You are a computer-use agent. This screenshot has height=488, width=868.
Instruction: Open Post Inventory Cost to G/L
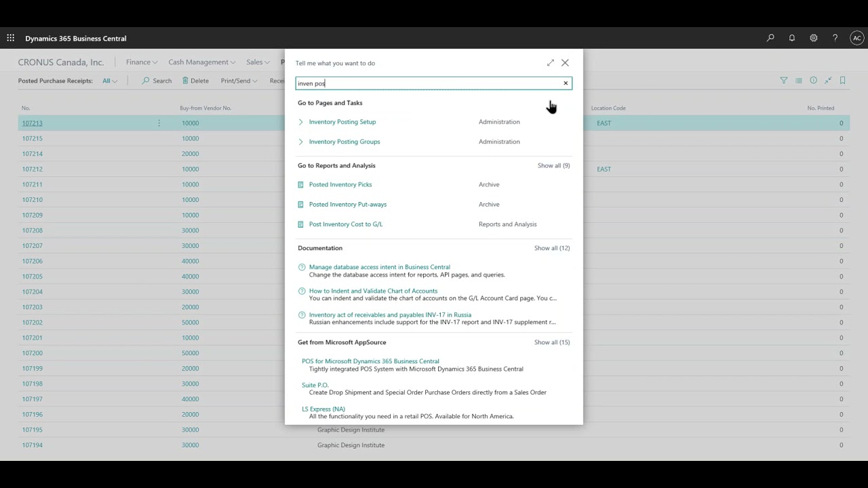tap(346, 224)
